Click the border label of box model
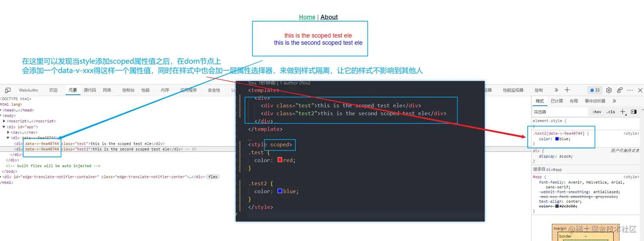The width and height of the screenshot is (644, 241). [x=565, y=236]
